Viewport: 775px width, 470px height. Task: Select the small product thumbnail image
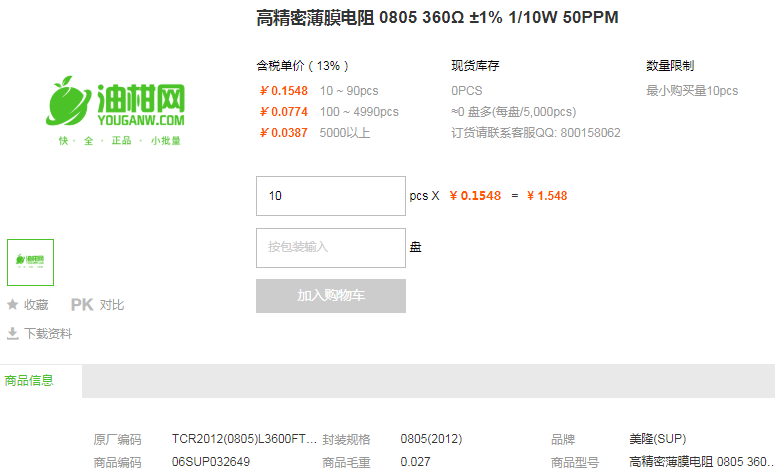click(30, 262)
